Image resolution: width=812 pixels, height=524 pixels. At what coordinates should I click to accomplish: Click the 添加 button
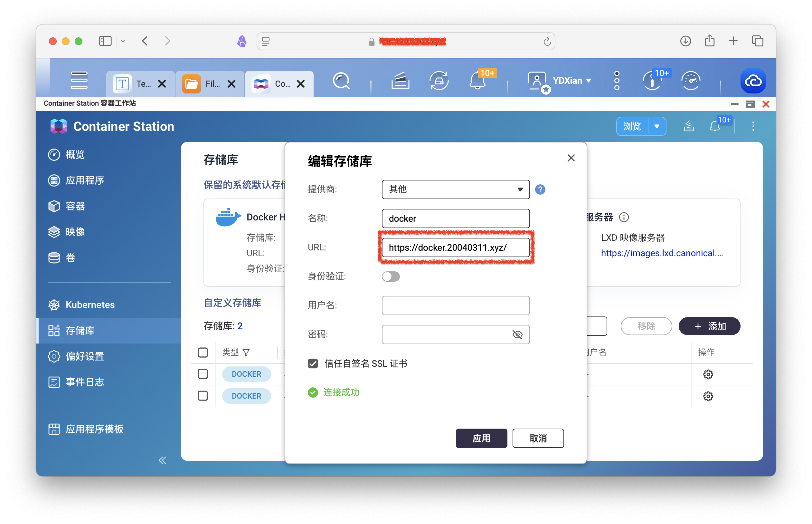click(x=709, y=326)
